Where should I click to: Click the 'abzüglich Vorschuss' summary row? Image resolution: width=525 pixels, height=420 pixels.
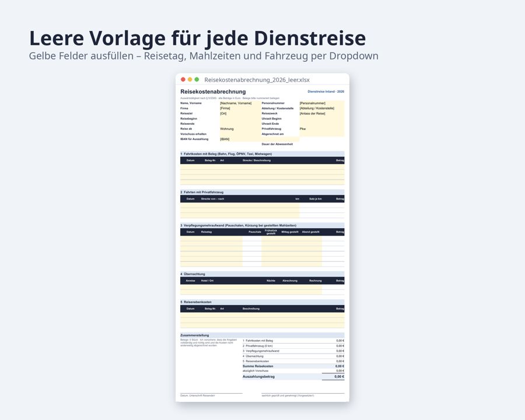(x=293, y=371)
